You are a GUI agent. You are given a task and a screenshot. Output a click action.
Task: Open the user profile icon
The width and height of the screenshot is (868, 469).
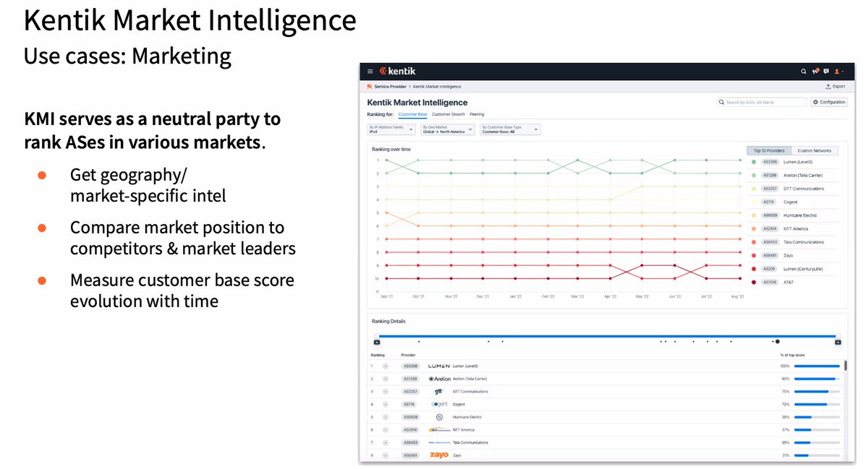(838, 72)
